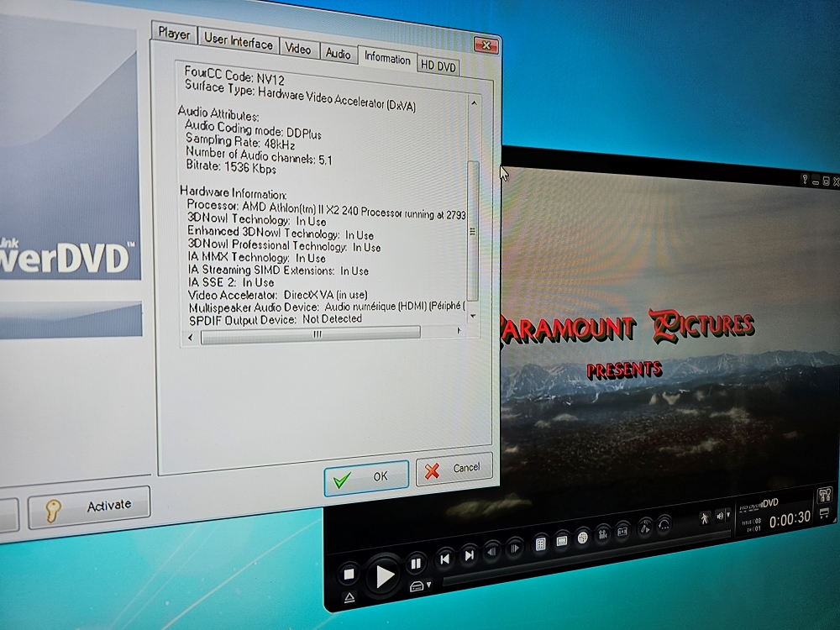
Task: Click the AB repeat icon
Action: pyautogui.click(x=622, y=532)
